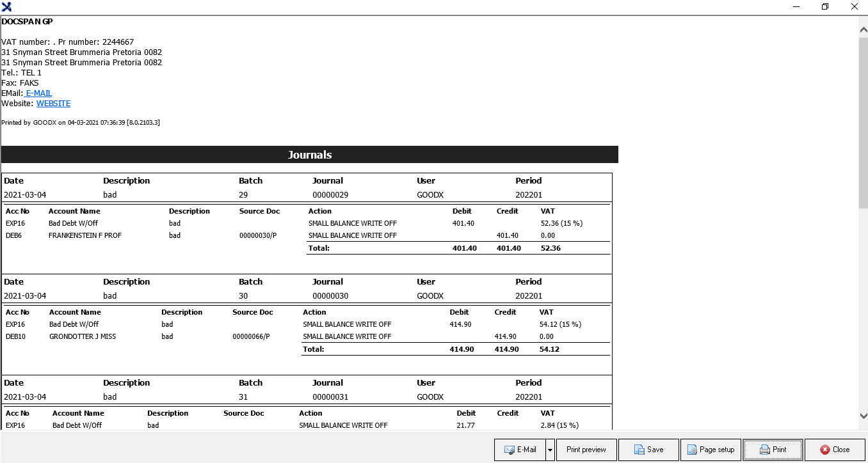
Task: Click the vertical scrollbar down arrow
Action: tap(863, 416)
